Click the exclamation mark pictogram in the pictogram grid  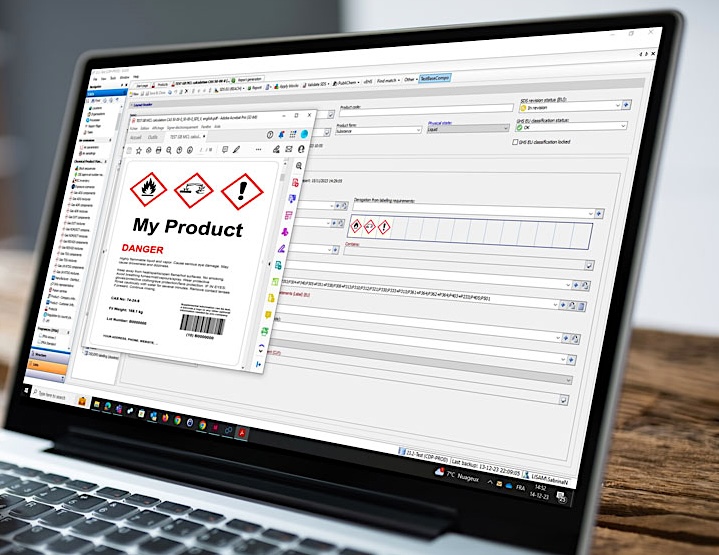[384, 227]
